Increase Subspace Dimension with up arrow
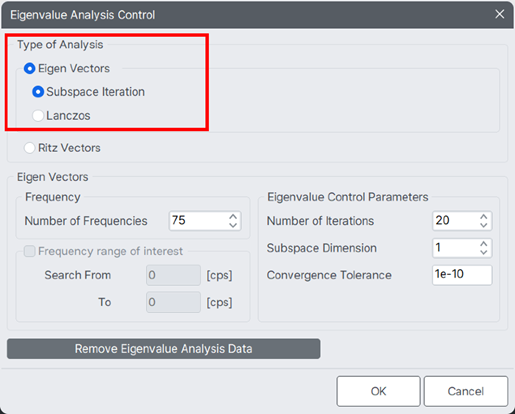The width and height of the screenshot is (515, 414). [484, 244]
